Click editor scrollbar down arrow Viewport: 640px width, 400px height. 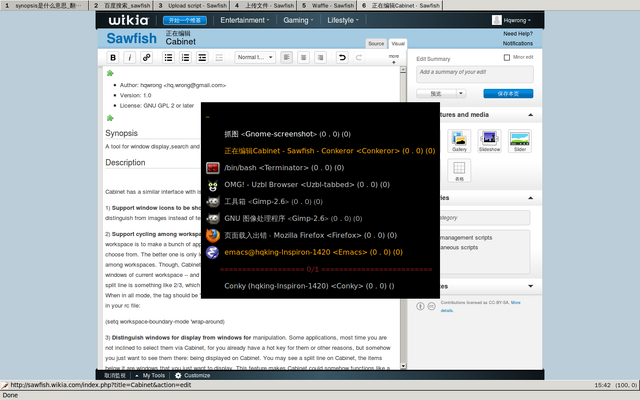tap(403, 366)
